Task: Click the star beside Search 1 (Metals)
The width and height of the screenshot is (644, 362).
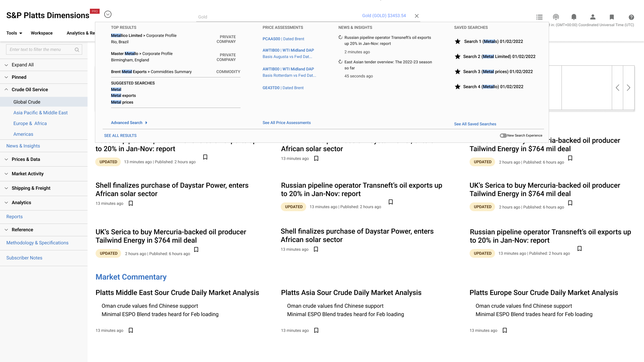Action: (x=458, y=41)
